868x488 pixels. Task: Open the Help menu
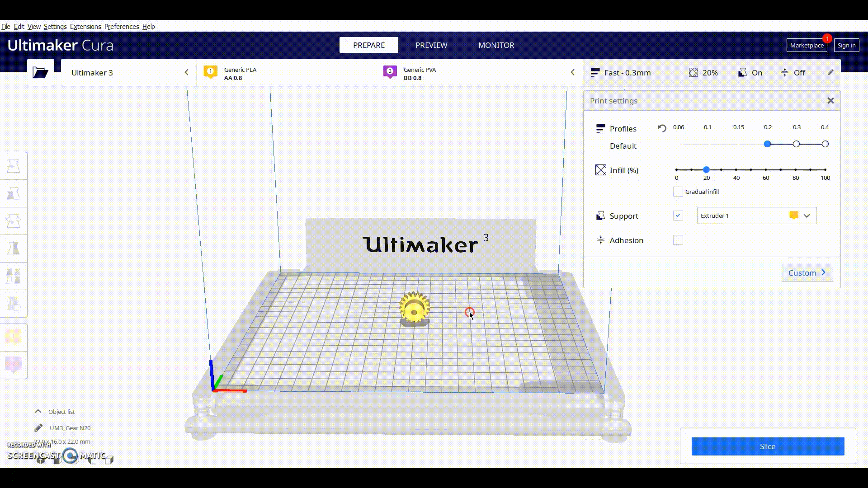click(x=148, y=27)
